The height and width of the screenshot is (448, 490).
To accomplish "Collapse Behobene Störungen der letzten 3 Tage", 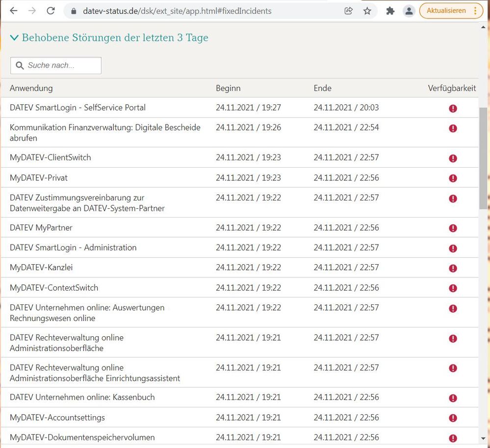I will (x=14, y=38).
